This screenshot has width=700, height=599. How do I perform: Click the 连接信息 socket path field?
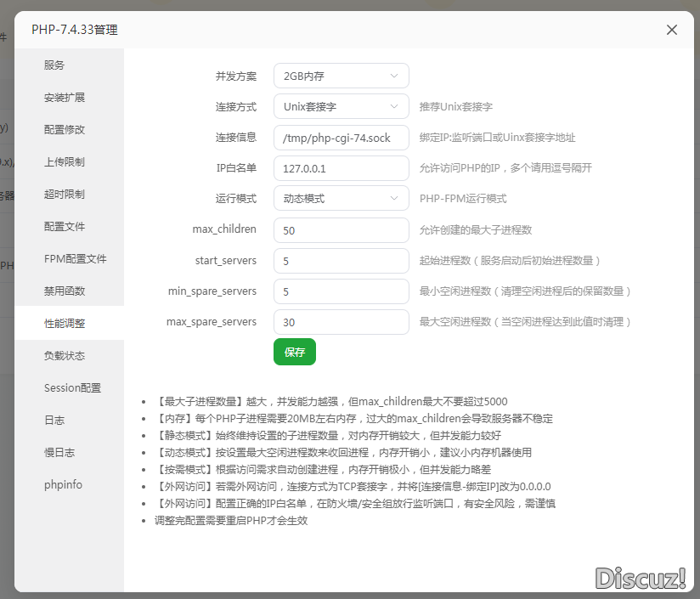click(x=341, y=137)
